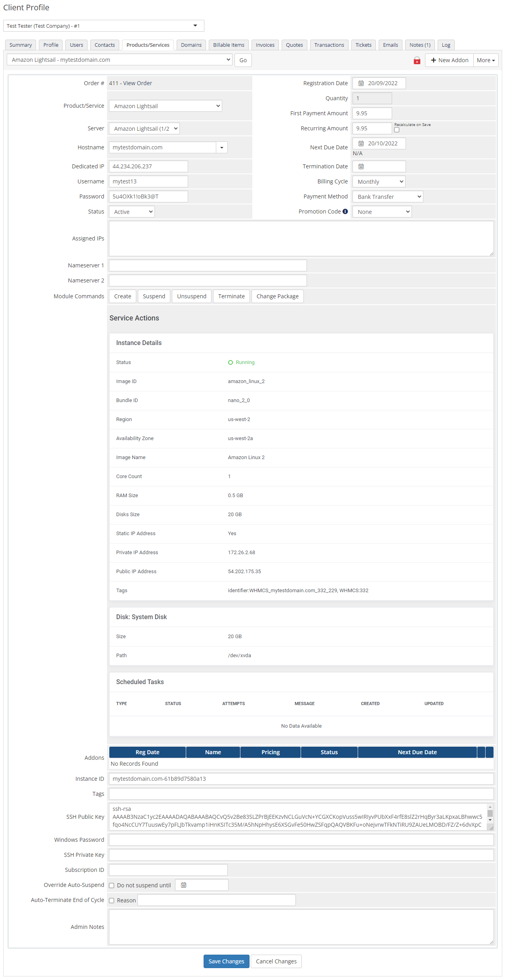Viewport: 505px width, 980px height.
Task: Expand Hostname dropdown arrow
Action: (222, 147)
